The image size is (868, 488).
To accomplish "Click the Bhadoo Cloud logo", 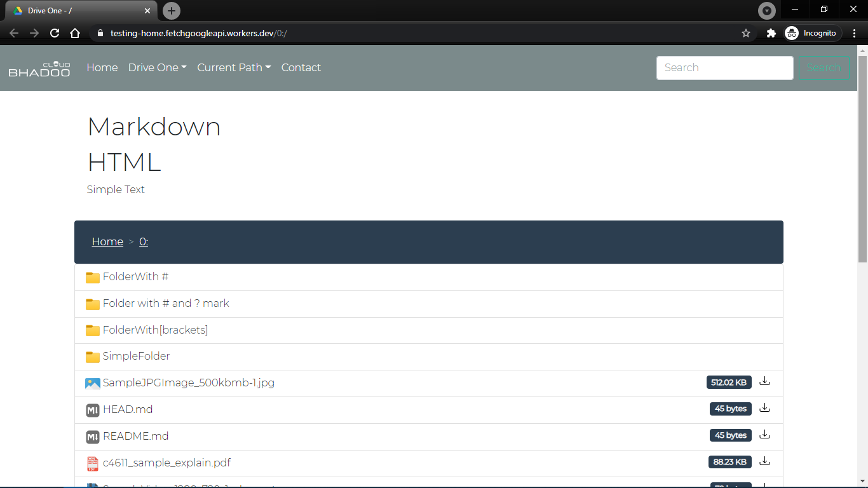I will click(x=39, y=69).
